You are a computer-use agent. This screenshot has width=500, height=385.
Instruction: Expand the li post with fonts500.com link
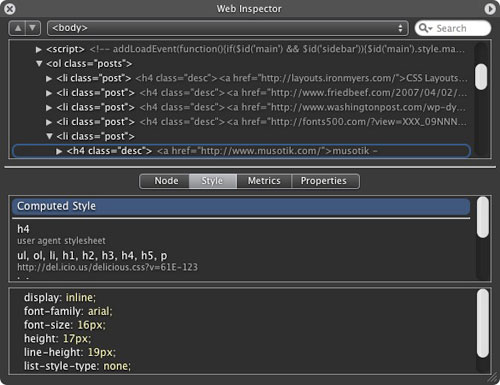pyautogui.click(x=49, y=122)
